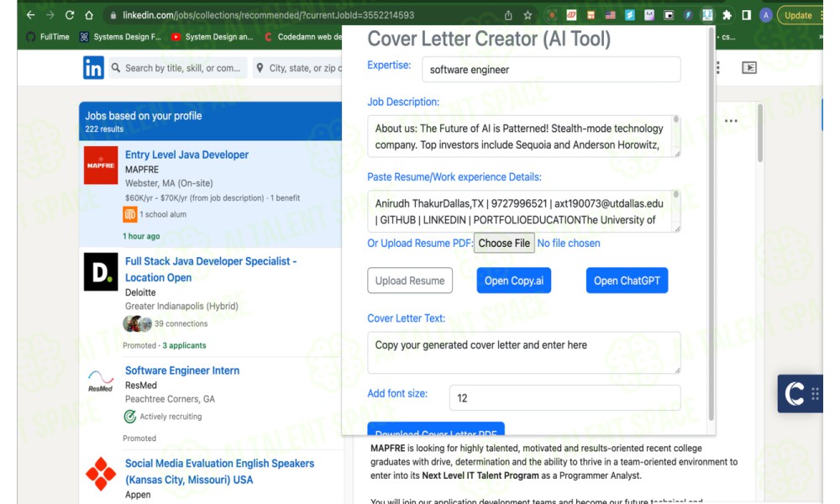Open the Entry Level Java Developer job
Image resolution: width=840 pixels, height=504 pixels.
point(187,155)
